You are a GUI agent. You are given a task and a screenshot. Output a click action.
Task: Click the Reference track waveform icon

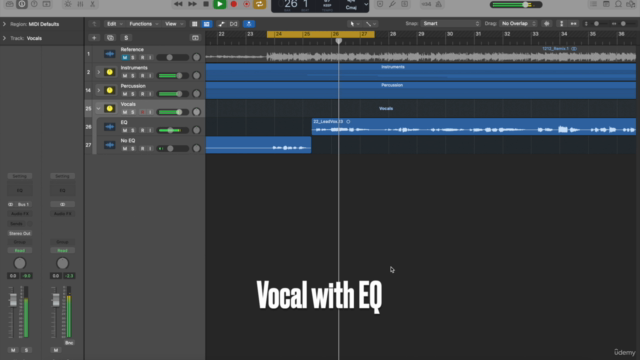[x=109, y=54]
